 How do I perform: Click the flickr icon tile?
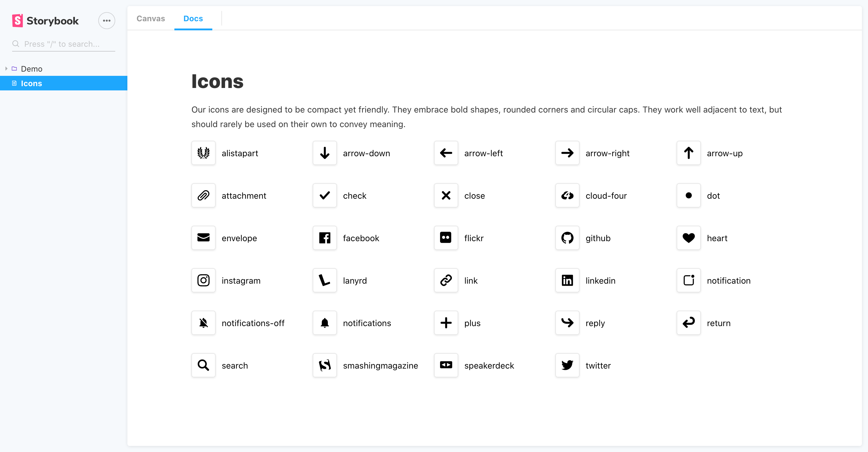(446, 238)
